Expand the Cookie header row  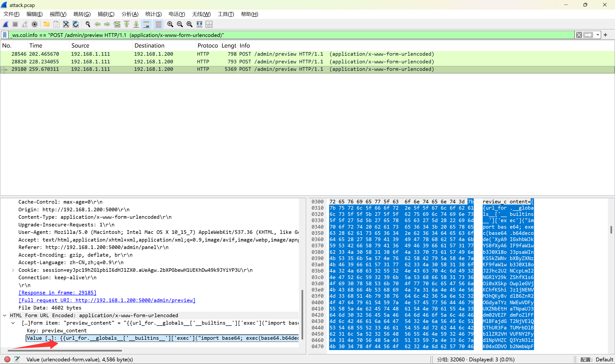tap(13, 270)
